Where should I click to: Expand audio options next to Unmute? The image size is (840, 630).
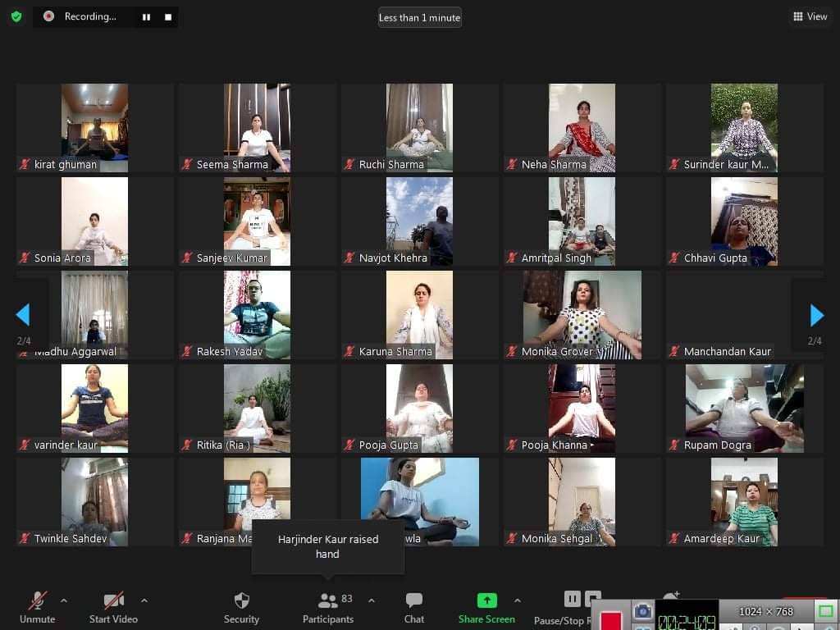tap(64, 600)
